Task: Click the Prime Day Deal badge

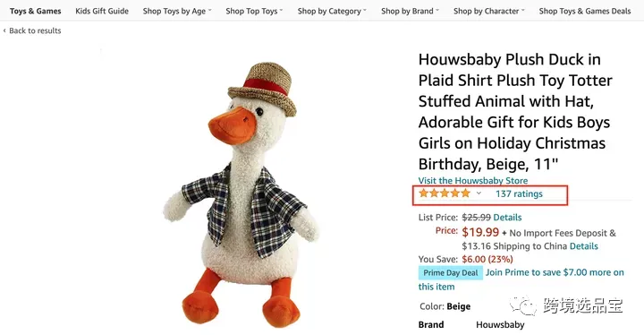Action: click(x=451, y=273)
